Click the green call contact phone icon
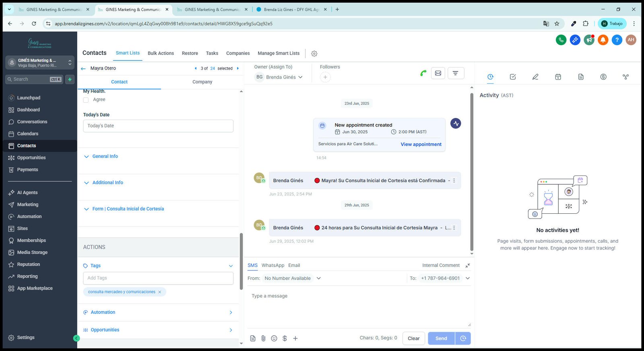 point(423,73)
